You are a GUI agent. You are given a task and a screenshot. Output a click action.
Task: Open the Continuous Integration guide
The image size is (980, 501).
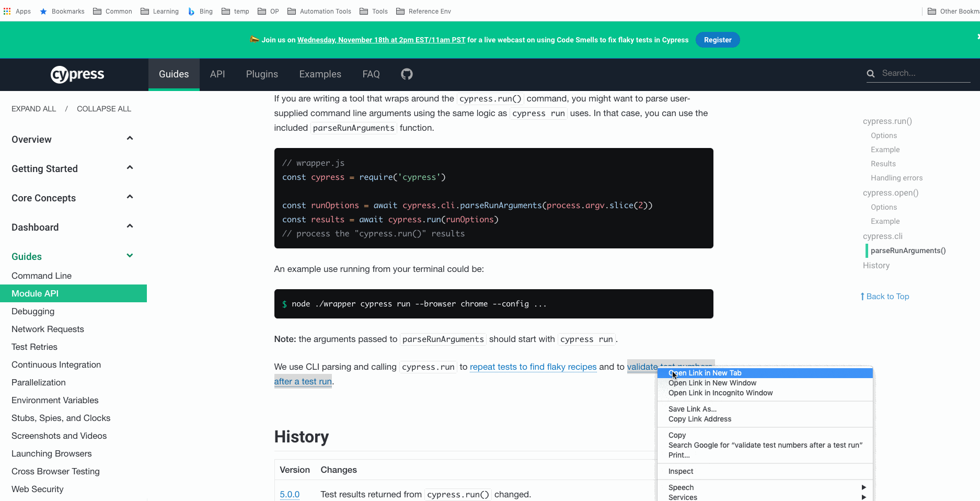tap(56, 365)
